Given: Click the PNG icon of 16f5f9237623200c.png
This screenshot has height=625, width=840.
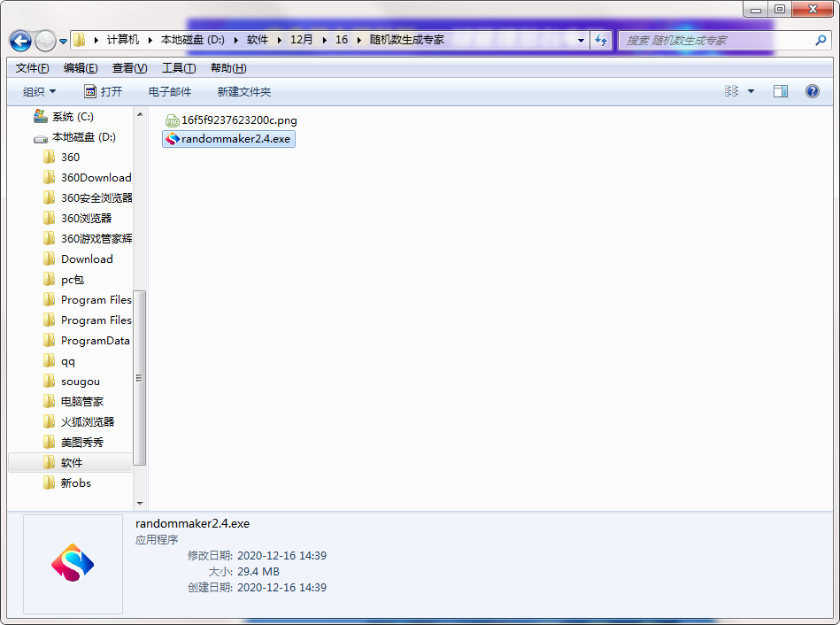Looking at the screenshot, I should pos(172,121).
